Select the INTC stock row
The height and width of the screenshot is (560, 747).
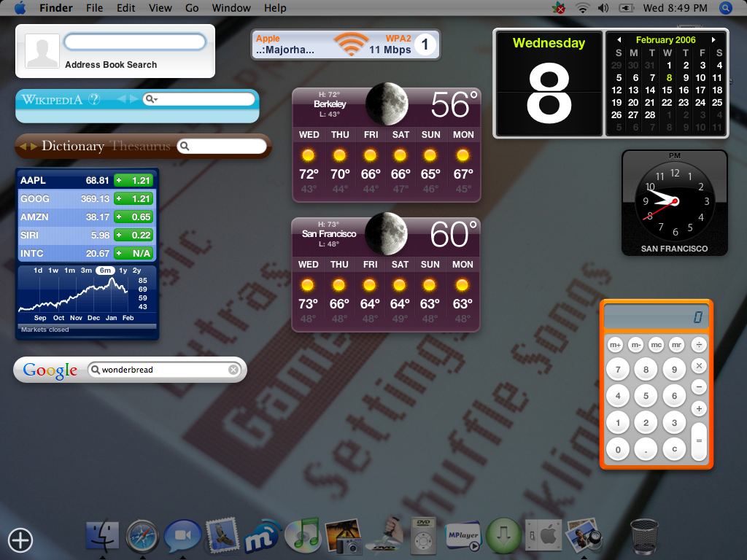[87, 253]
